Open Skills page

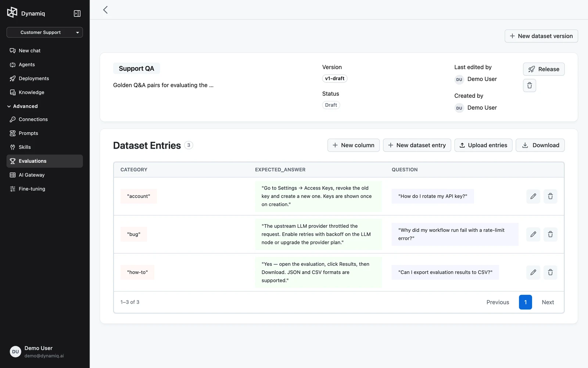pyautogui.click(x=44, y=147)
